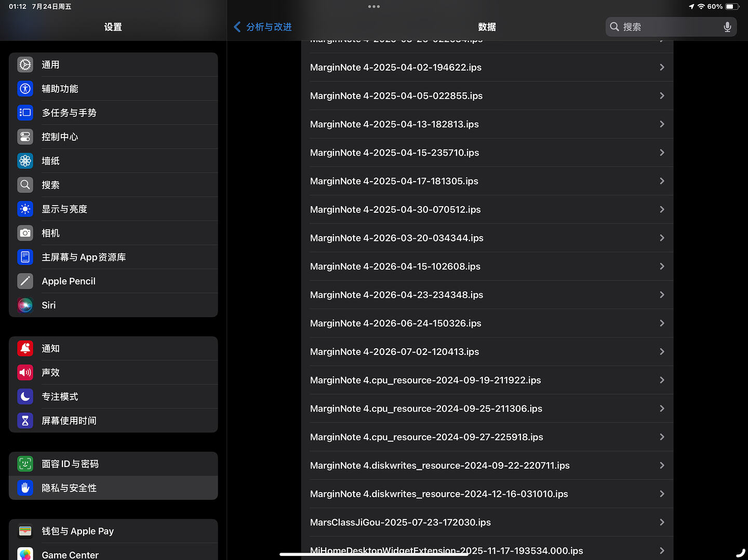
Task: Open MarginNote 4.cpu_resource-2024-09-25-211306.ips
Action: pos(487,409)
